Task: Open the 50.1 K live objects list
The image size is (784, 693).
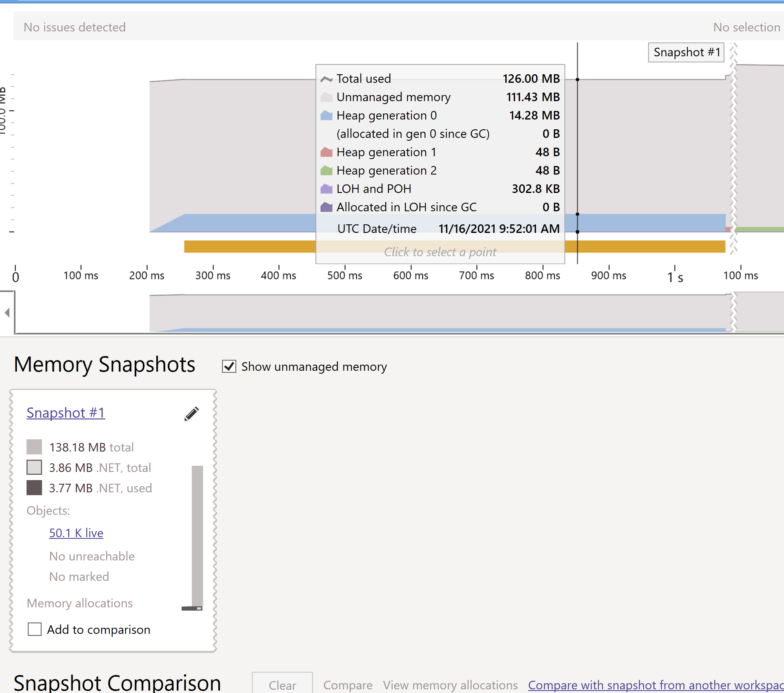Action: point(76,533)
